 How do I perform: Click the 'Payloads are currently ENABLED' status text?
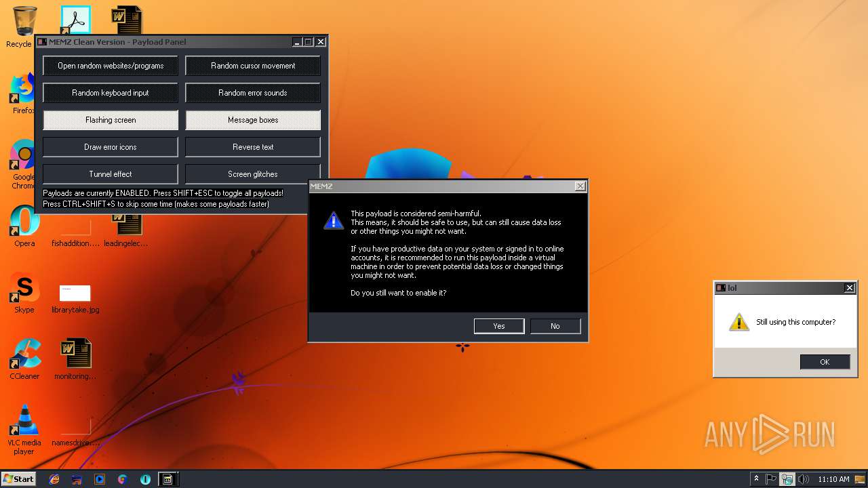click(x=163, y=193)
